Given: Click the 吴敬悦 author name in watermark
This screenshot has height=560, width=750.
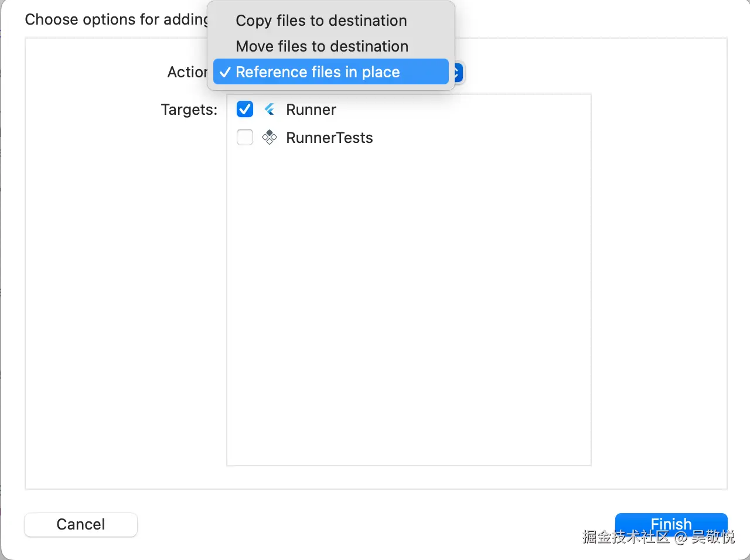Looking at the screenshot, I should pyautogui.click(x=712, y=537).
